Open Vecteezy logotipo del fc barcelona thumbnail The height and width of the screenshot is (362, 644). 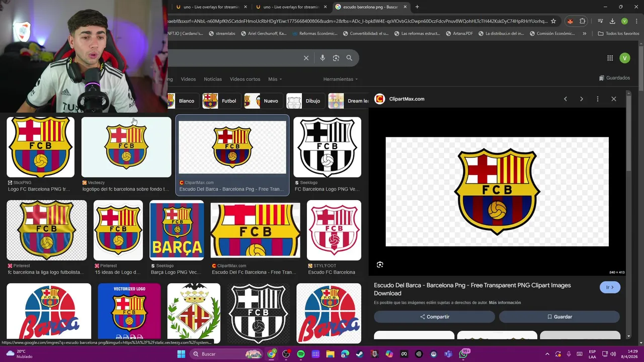tap(126, 147)
